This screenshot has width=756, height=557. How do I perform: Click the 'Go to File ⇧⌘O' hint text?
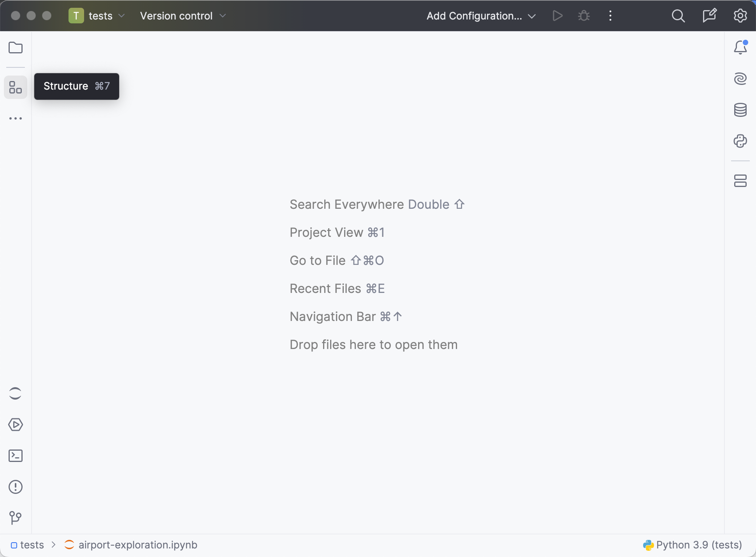337,261
